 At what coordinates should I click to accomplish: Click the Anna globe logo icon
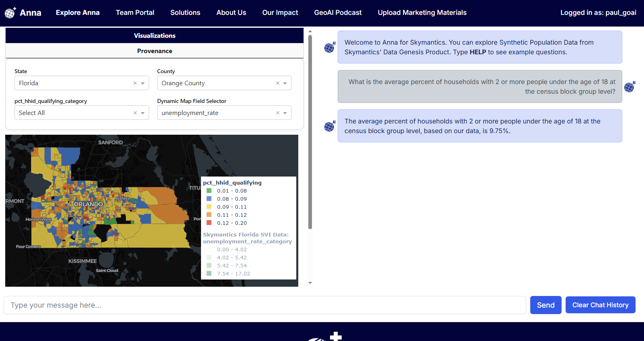click(10, 13)
